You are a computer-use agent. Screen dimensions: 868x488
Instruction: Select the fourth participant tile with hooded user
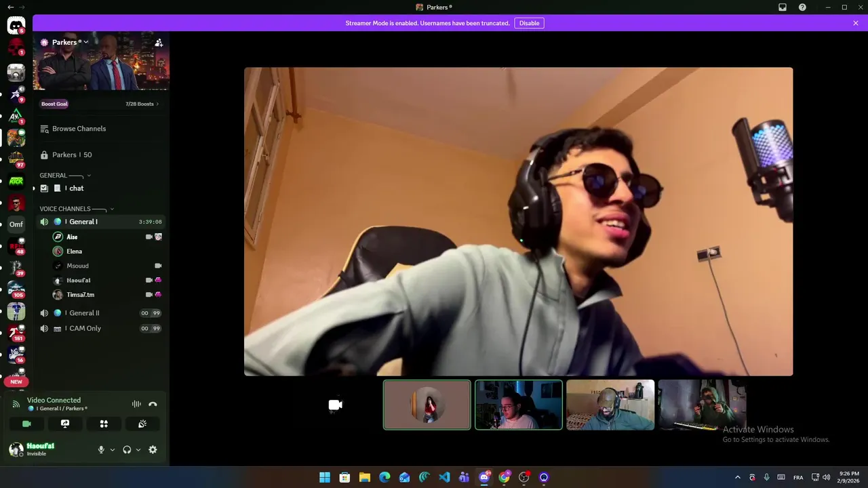pyautogui.click(x=702, y=405)
